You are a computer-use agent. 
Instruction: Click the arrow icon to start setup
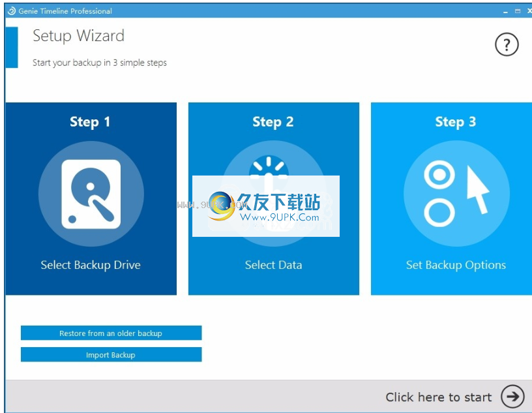[512, 396]
